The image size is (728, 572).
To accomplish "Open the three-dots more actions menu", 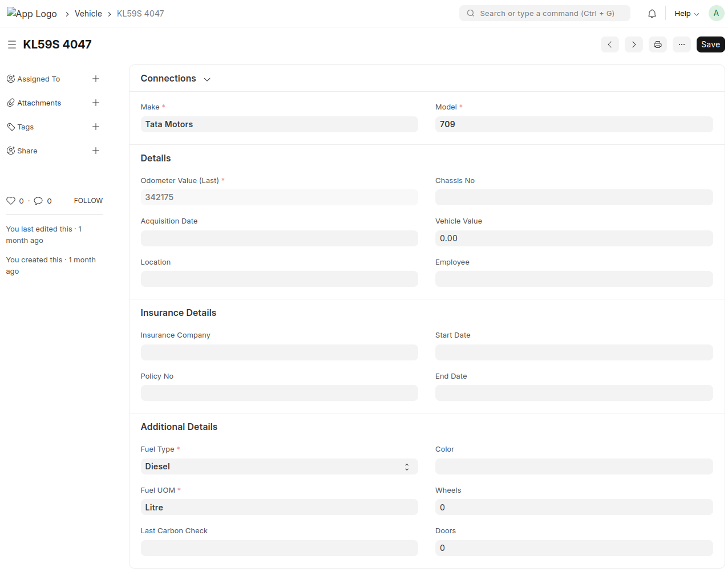I will tap(681, 44).
